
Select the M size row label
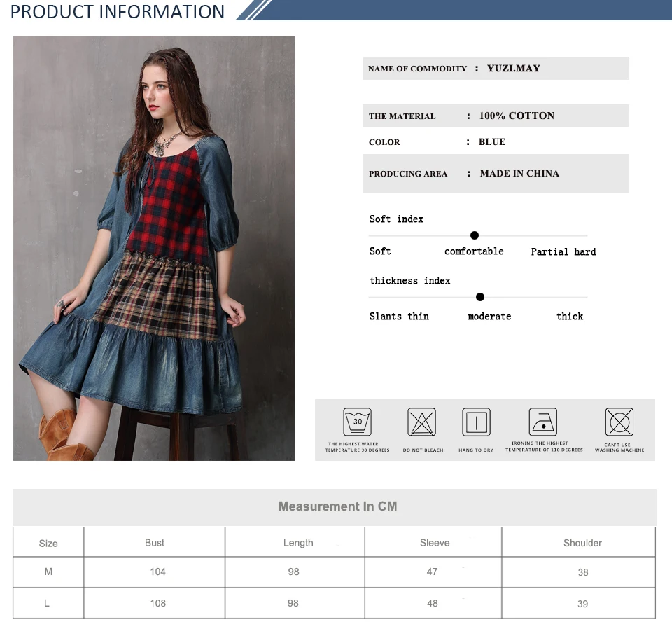pos(48,572)
